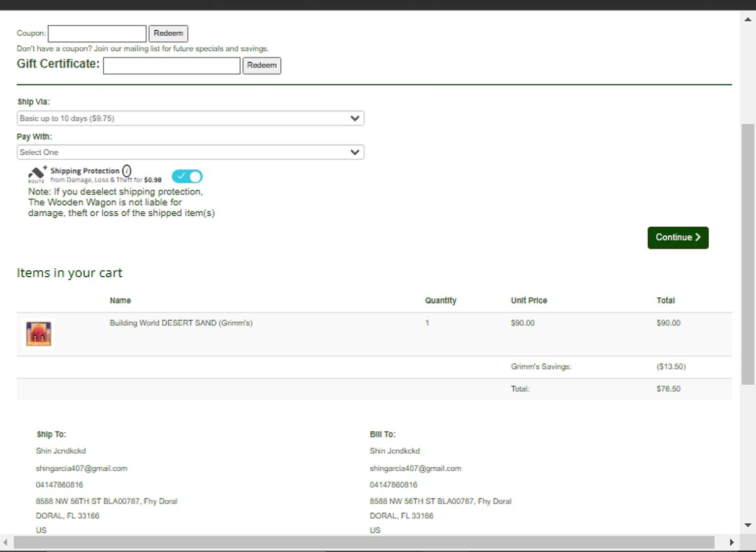This screenshot has width=756, height=552.
Task: Click the Shipping Protection info icon
Action: (127, 171)
